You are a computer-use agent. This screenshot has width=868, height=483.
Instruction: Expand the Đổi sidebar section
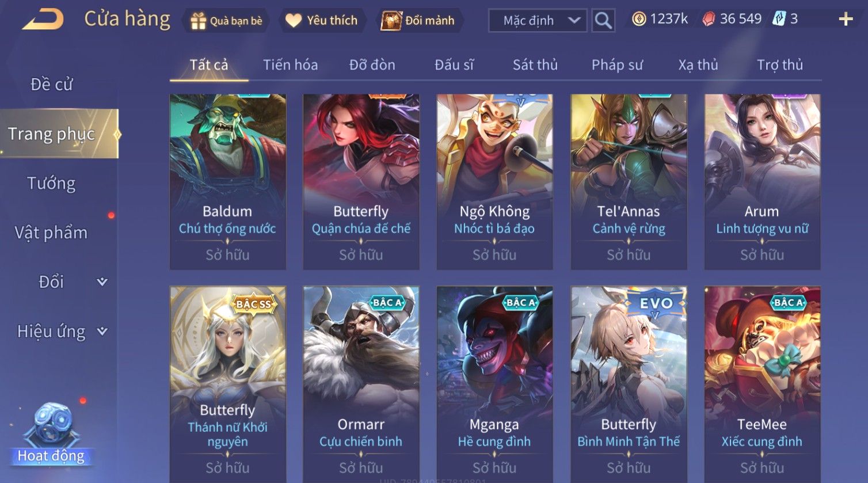point(102,282)
